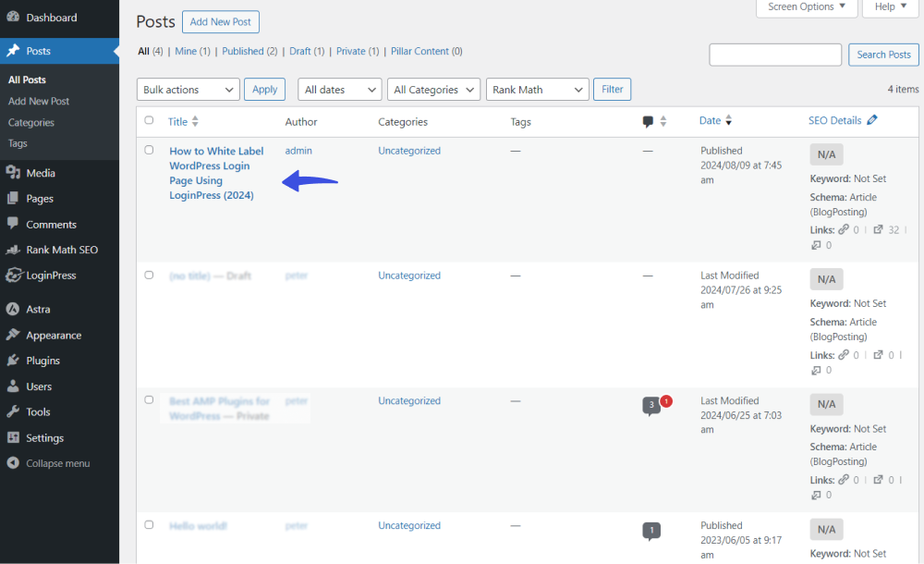This screenshot has height=564, width=924.
Task: Expand the Screen Options panel
Action: click(806, 7)
